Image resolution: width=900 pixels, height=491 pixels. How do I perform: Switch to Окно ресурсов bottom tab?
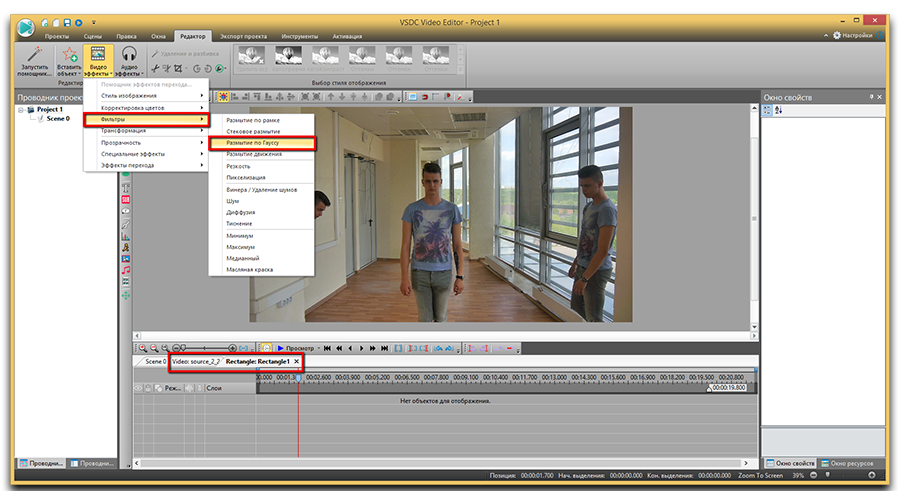847,463
